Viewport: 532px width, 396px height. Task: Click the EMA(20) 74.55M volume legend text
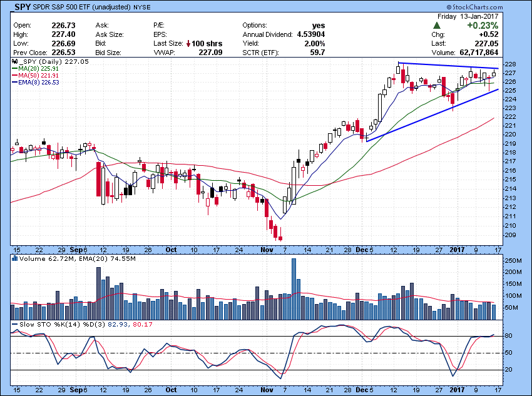(107, 259)
